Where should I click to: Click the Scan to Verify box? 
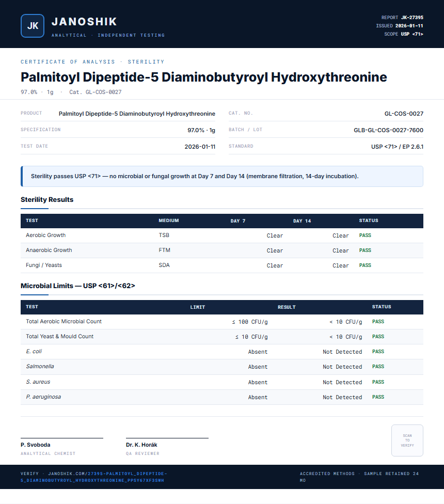pyautogui.click(x=407, y=440)
